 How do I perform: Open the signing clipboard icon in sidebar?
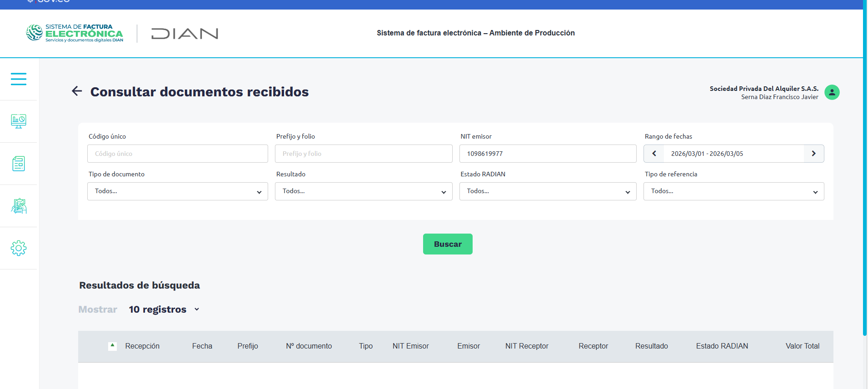tap(19, 206)
